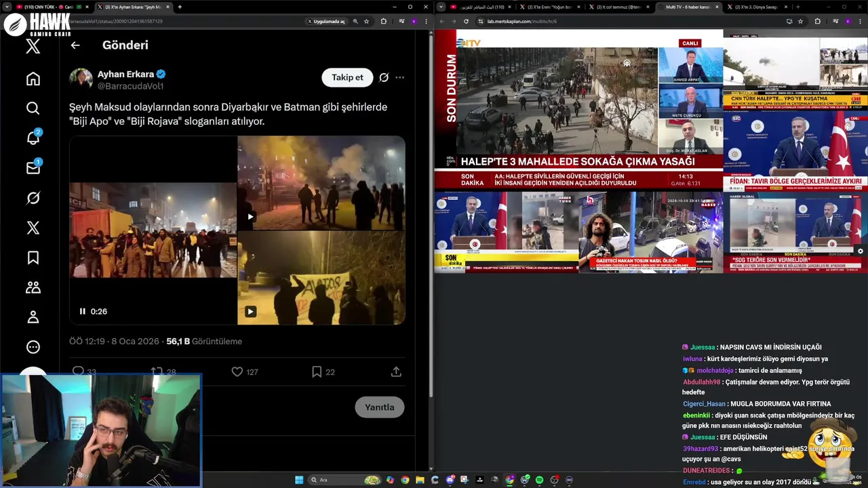Open Bookmarks icon in X sidebar
Screen dimensions: 868x488
33,258
